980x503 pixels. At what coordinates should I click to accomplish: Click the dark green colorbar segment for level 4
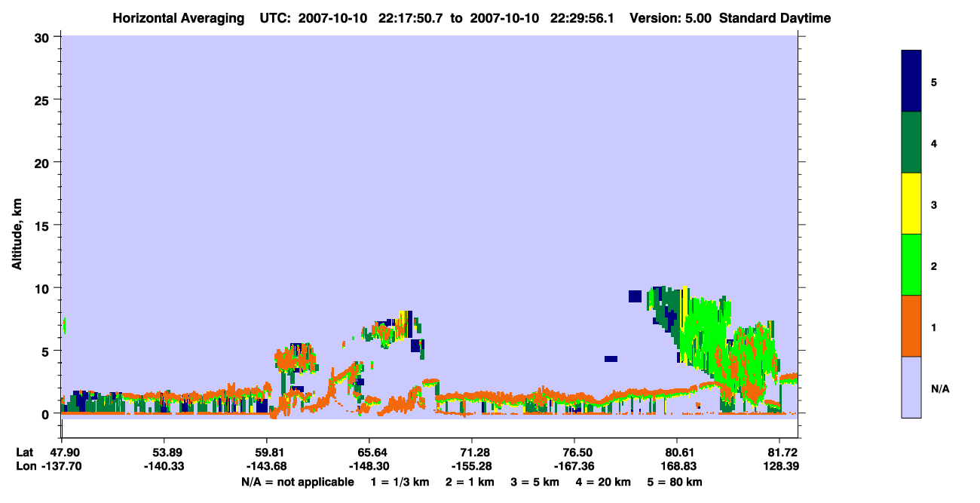[911, 143]
